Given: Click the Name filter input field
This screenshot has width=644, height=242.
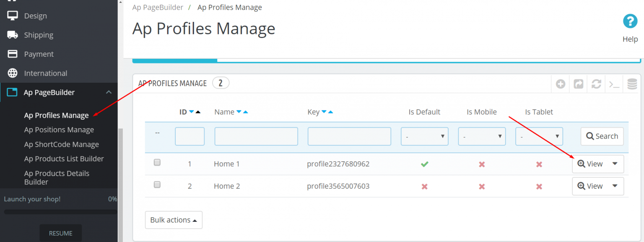Looking at the screenshot, I should tap(256, 136).
